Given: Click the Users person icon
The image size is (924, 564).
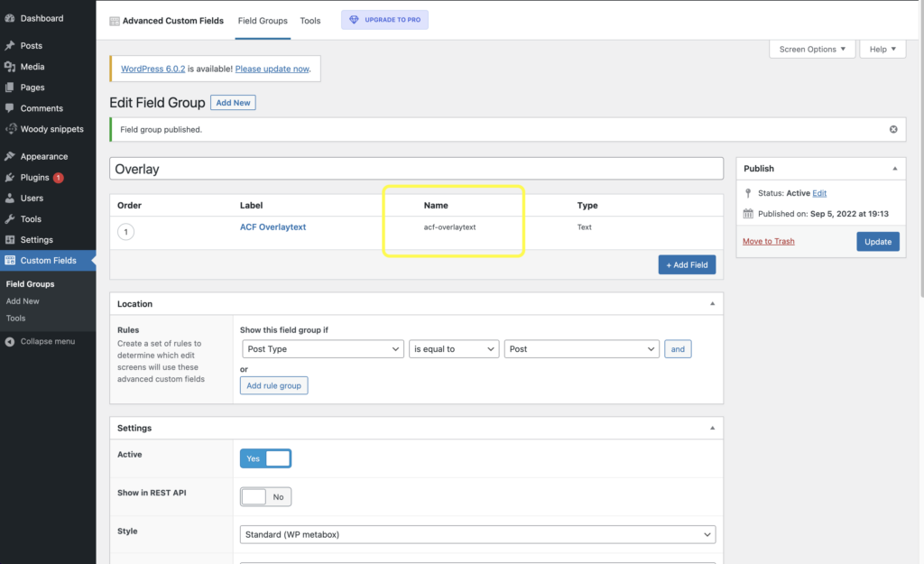Looking at the screenshot, I should coord(9,198).
